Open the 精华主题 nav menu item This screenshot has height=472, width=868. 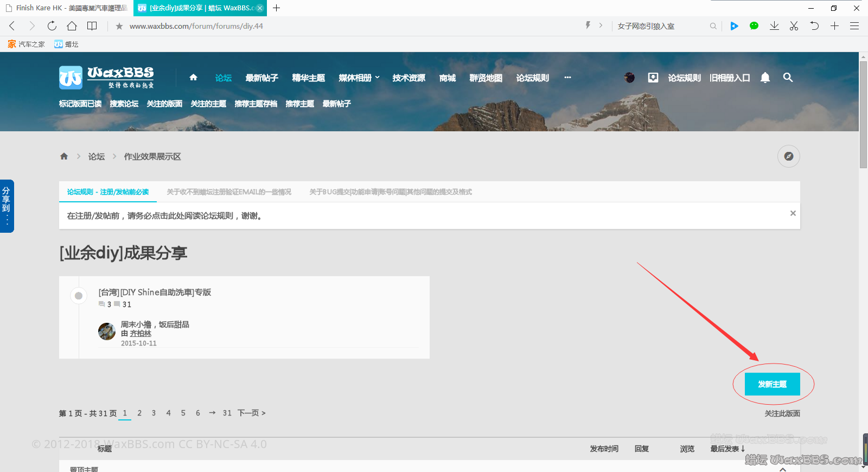(x=308, y=78)
